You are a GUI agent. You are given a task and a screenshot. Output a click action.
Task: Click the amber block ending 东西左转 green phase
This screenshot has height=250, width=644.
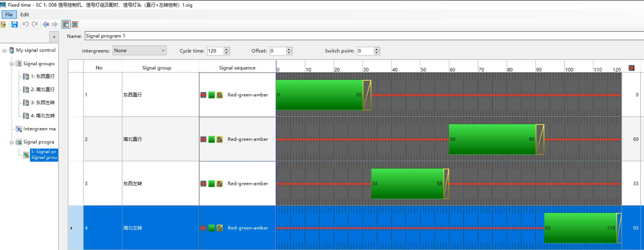[x=446, y=183]
